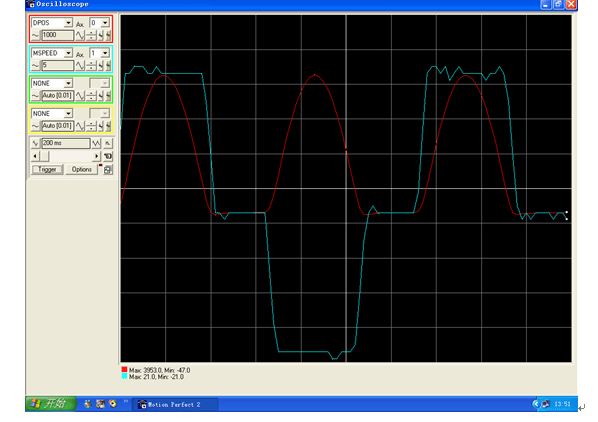Viewport: 598px width, 422px height.
Task: Decrease vertical scale of DPOS channel
Action: point(35,35)
